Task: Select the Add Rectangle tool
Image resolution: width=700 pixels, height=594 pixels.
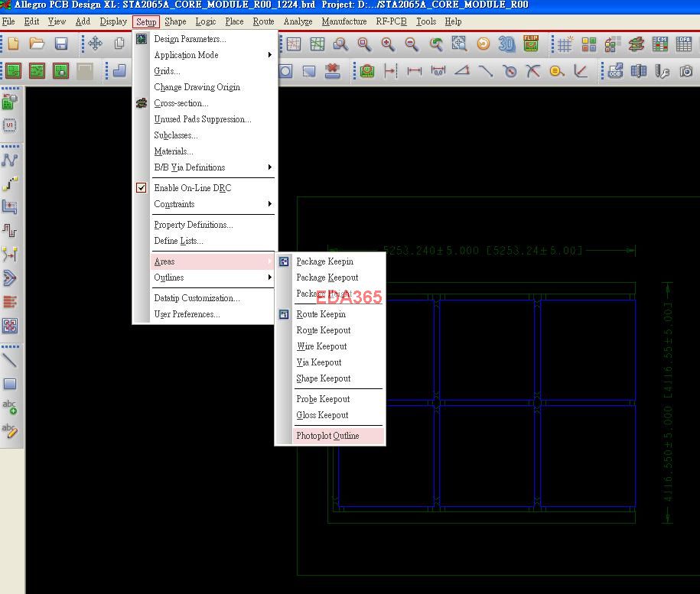Action: coord(10,384)
